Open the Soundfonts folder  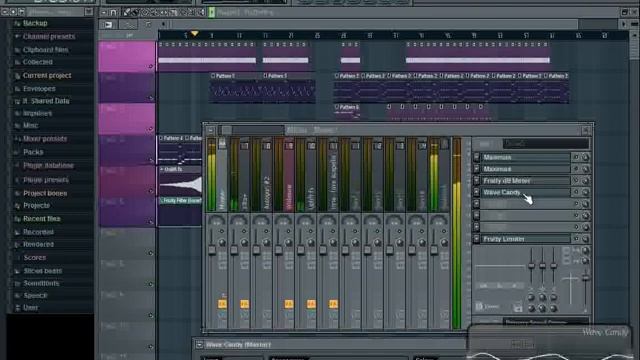41,283
